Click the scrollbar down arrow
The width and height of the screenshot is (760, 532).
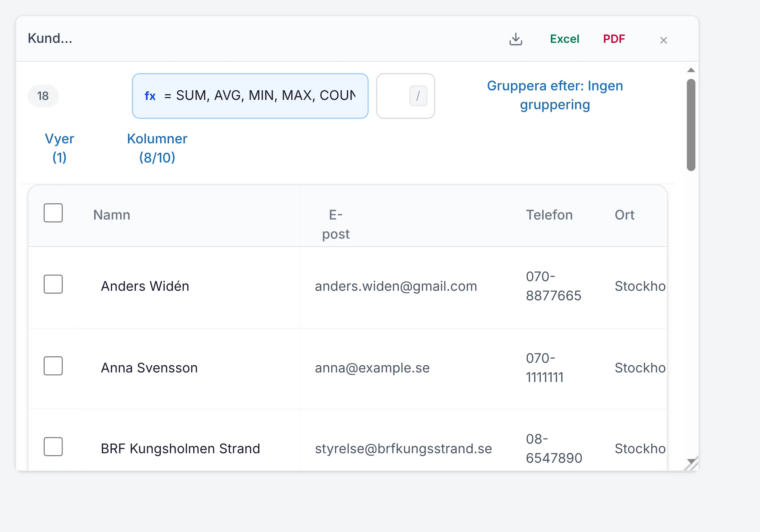[x=691, y=461]
